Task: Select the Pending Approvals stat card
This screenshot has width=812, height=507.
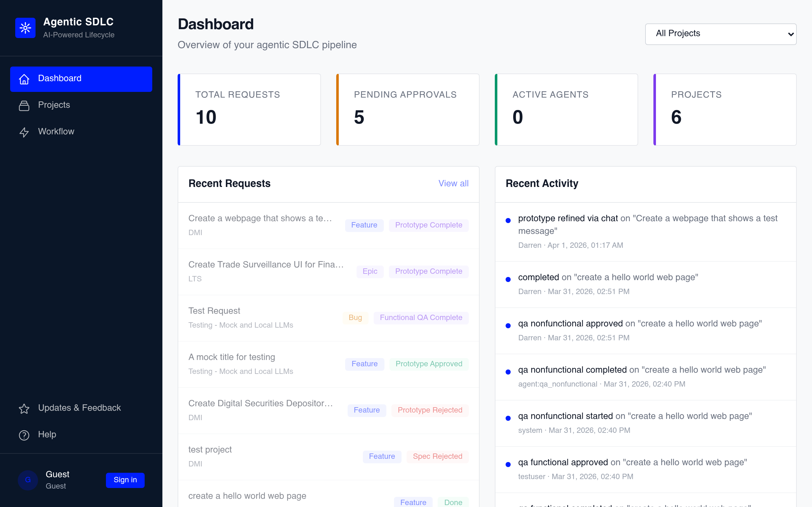Action: [x=407, y=110]
